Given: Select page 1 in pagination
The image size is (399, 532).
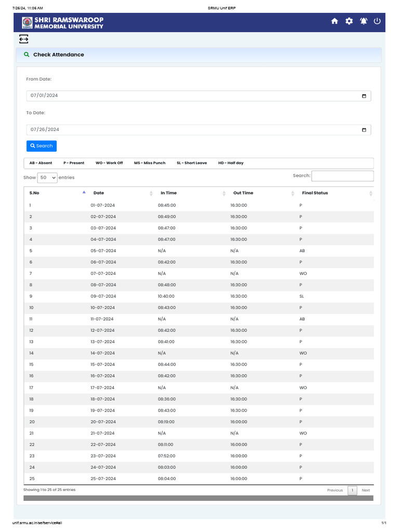Looking at the screenshot, I should pos(352,490).
